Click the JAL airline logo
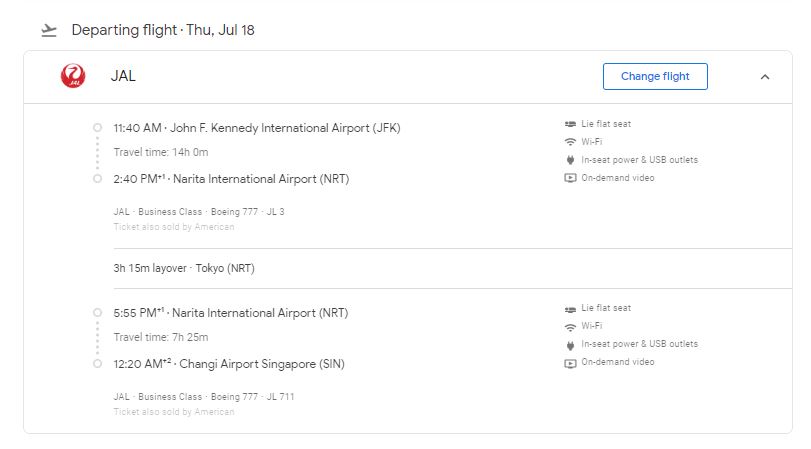Viewport: 811px width, 449px height. (73, 76)
